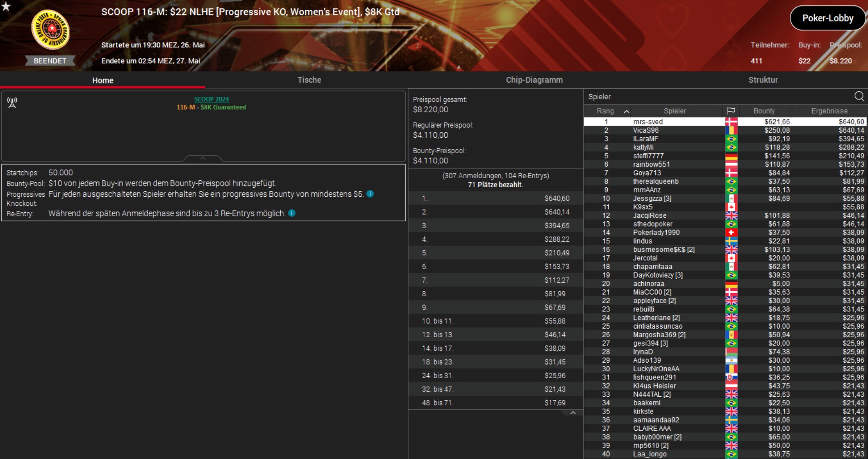The width and height of the screenshot is (868, 459).
Task: Click the Rang sort arrow
Action: pos(626,111)
